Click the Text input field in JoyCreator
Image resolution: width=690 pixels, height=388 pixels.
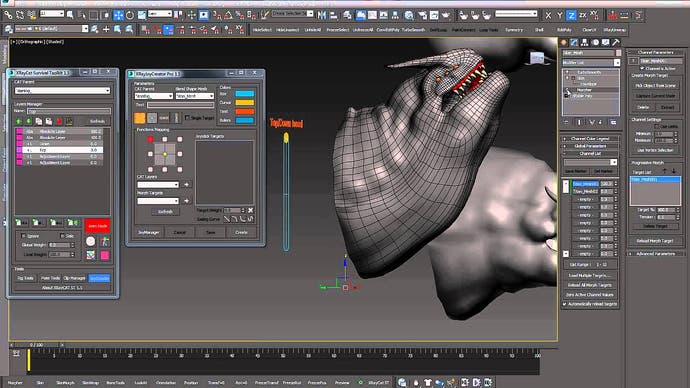(x=180, y=105)
